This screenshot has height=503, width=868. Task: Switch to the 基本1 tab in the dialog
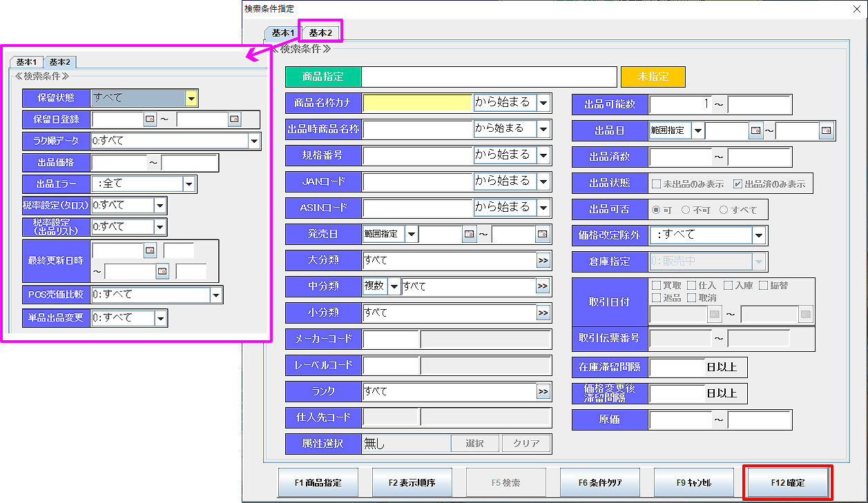283,32
